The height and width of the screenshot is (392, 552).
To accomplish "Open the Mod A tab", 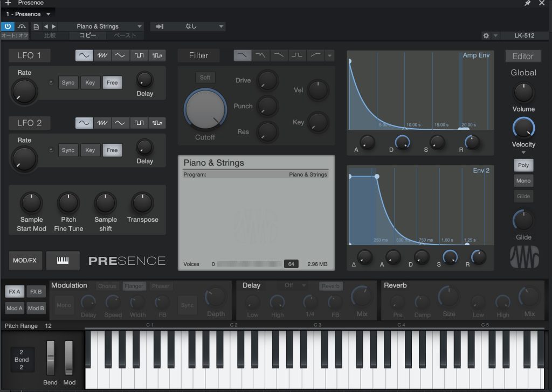I will (x=15, y=309).
